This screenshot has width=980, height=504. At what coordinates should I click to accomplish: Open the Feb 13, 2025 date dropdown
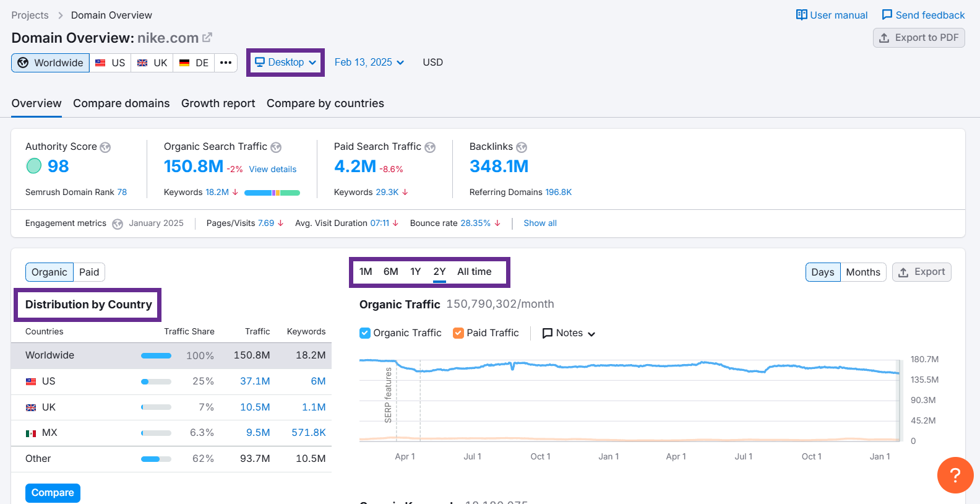click(x=369, y=63)
